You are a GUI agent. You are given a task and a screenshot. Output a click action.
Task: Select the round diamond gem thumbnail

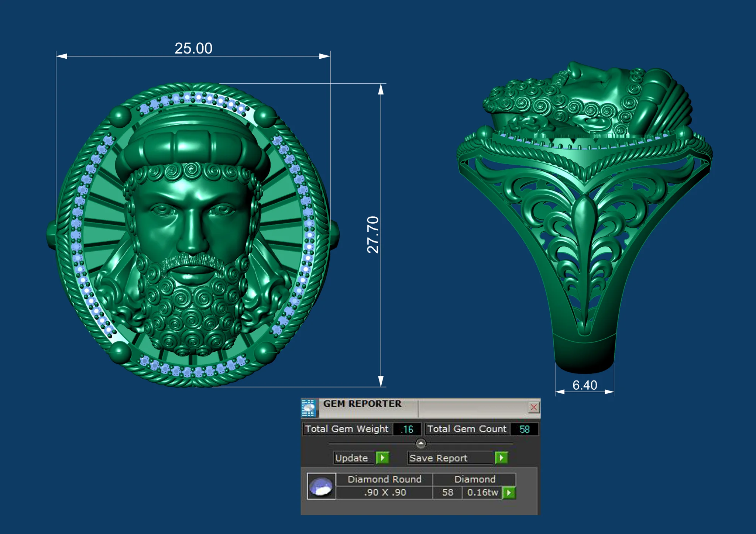click(321, 486)
